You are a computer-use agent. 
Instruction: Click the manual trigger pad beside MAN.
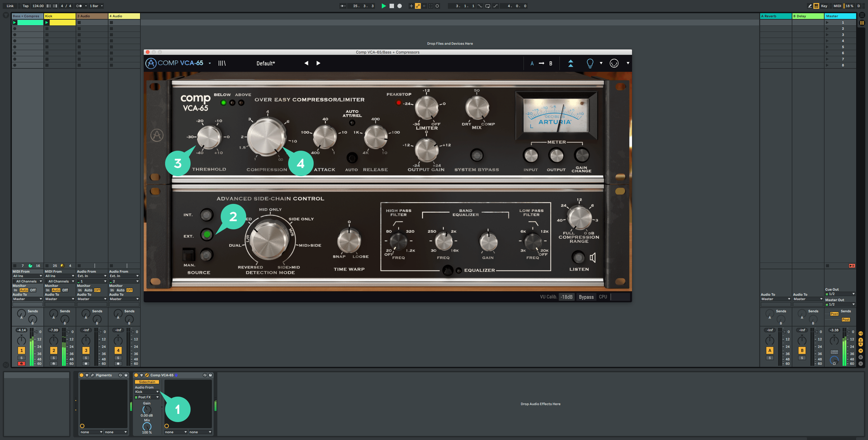tap(189, 255)
